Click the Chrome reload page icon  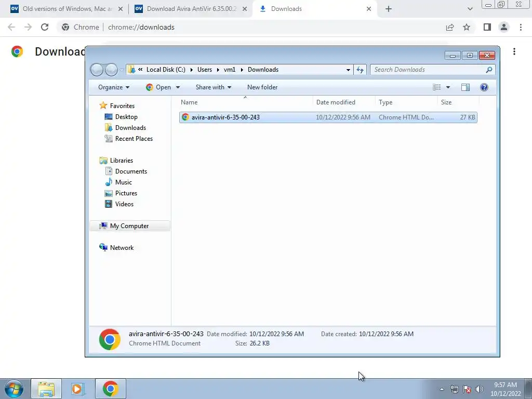(x=45, y=27)
